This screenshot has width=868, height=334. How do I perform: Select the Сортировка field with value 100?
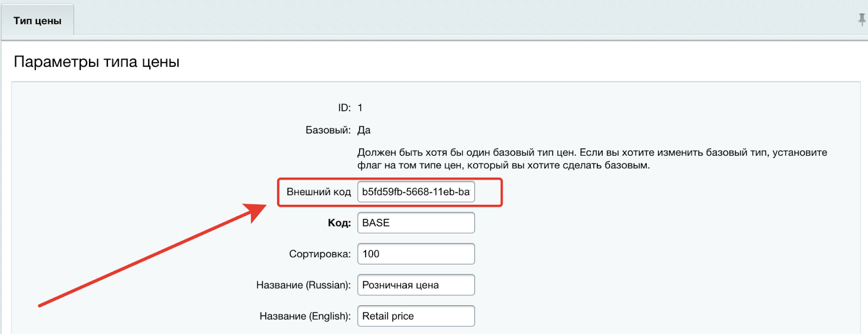pyautogui.click(x=416, y=254)
